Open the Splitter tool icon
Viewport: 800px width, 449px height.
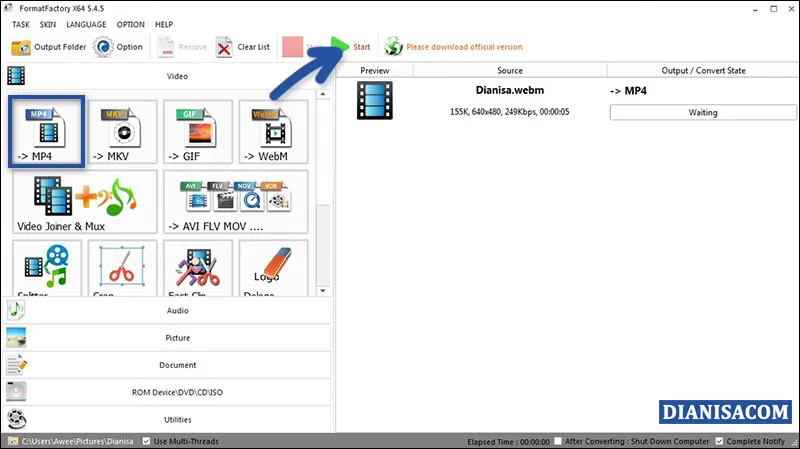coord(47,268)
